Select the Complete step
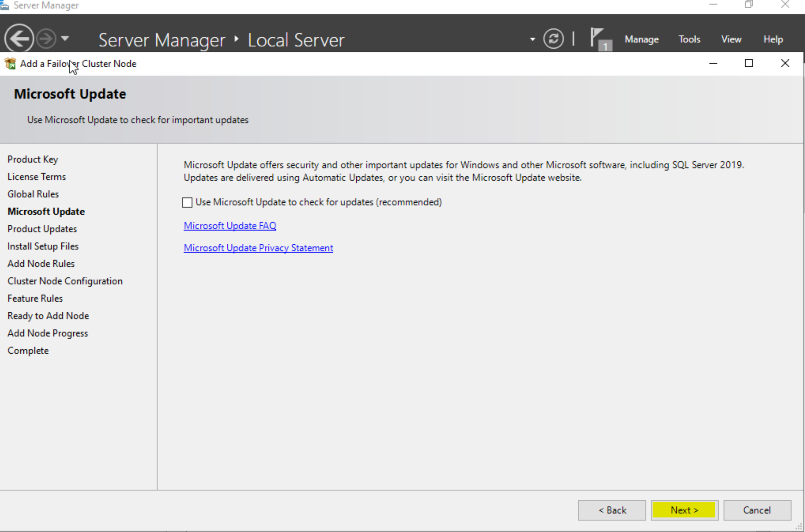This screenshot has height=532, width=805. [x=28, y=351]
